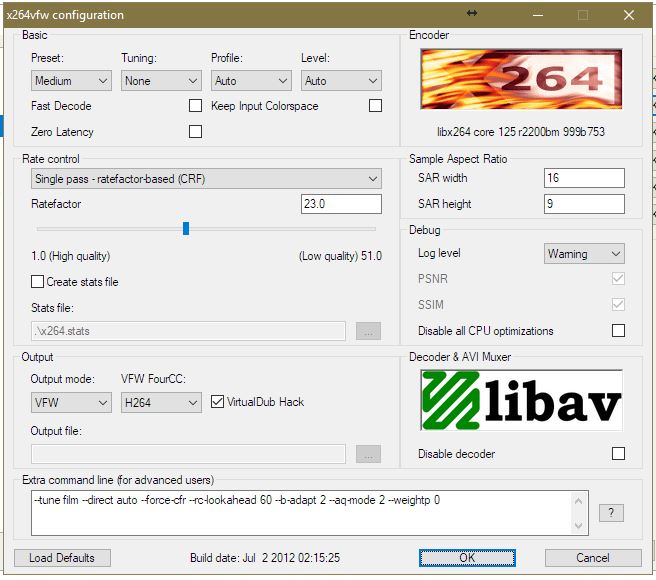Viewport: 656px width, 580px height.
Task: Click command line scrollbar down arrow
Action: point(579,526)
